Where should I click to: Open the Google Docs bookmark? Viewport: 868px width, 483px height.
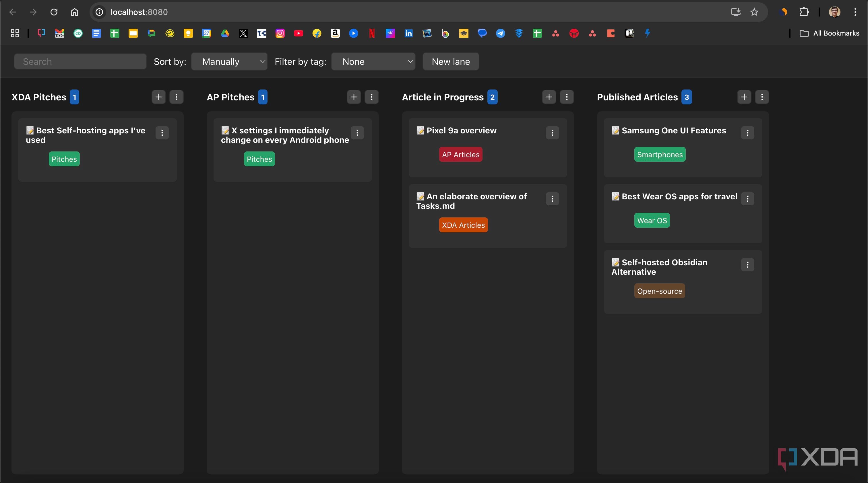96,33
